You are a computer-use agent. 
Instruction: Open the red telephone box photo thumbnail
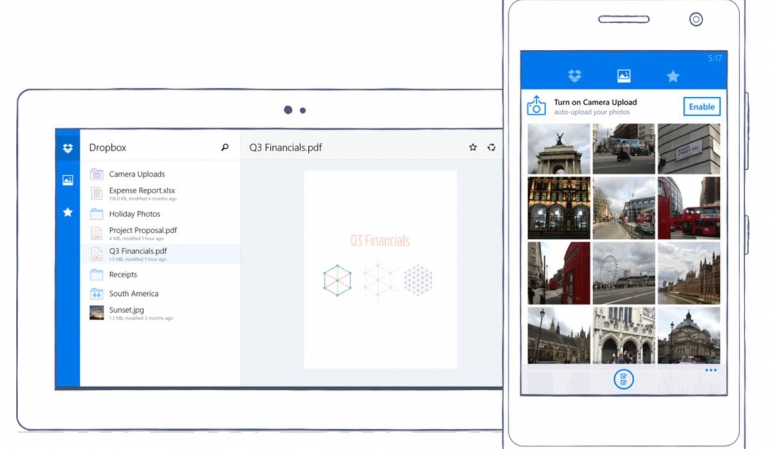(559, 272)
